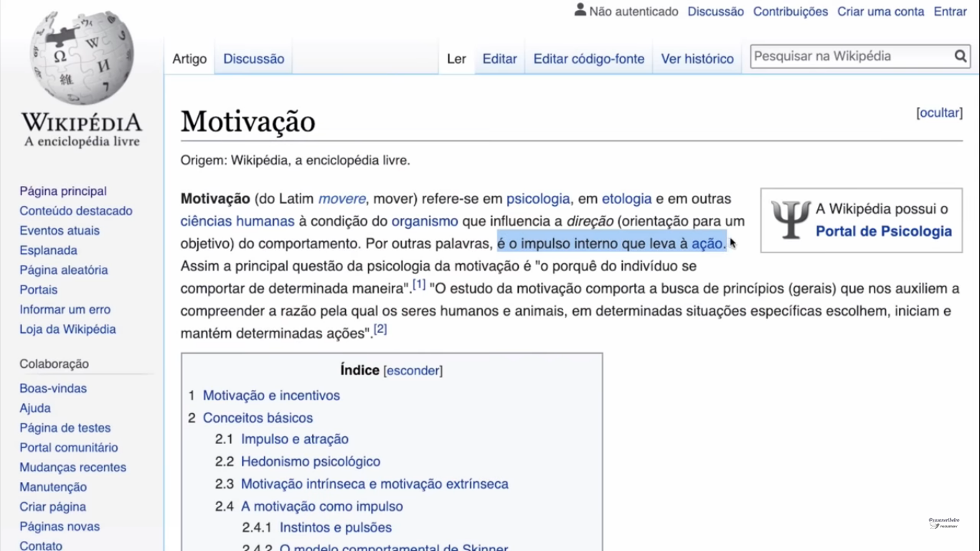Open Página aleatória in the sidebar
Image resolution: width=980 pixels, height=551 pixels.
[63, 270]
